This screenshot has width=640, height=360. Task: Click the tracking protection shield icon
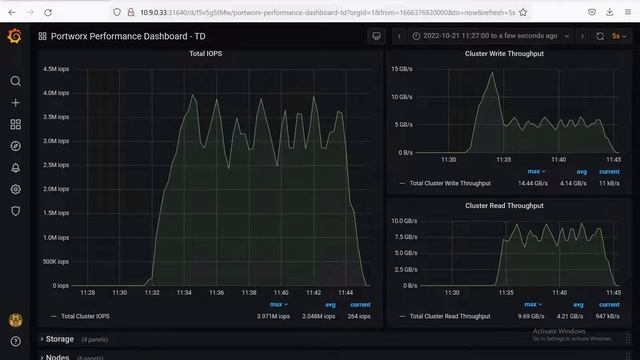point(117,12)
